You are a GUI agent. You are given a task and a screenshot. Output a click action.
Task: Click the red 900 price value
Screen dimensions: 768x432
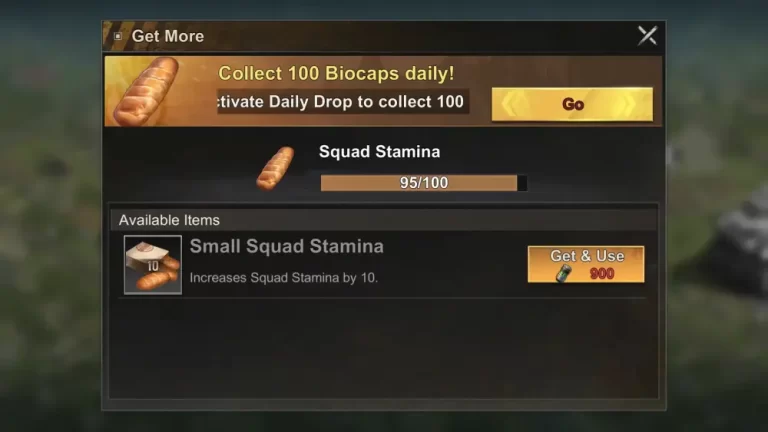point(602,274)
